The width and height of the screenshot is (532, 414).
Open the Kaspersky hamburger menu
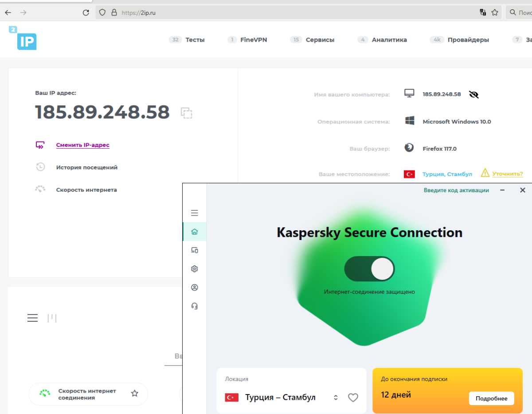[194, 213]
